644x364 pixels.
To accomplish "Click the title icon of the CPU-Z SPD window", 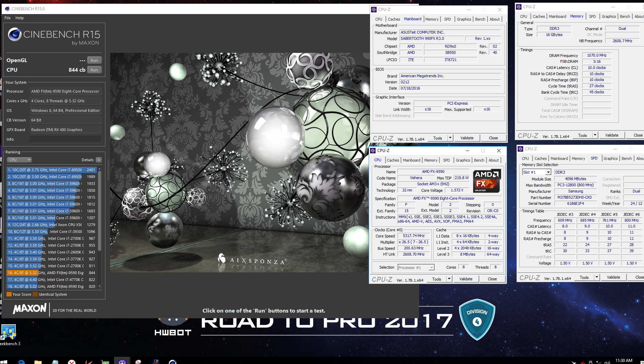I will [x=521, y=149].
